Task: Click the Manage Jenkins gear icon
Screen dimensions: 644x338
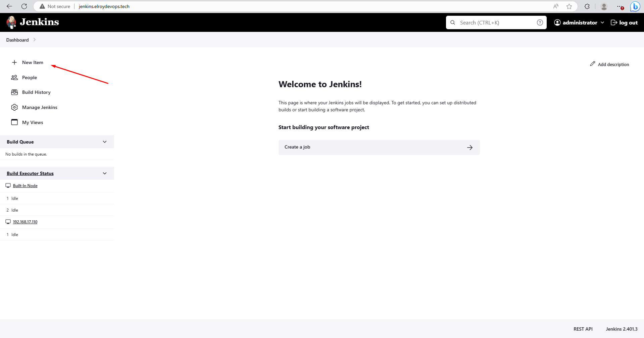Action: [x=14, y=107]
